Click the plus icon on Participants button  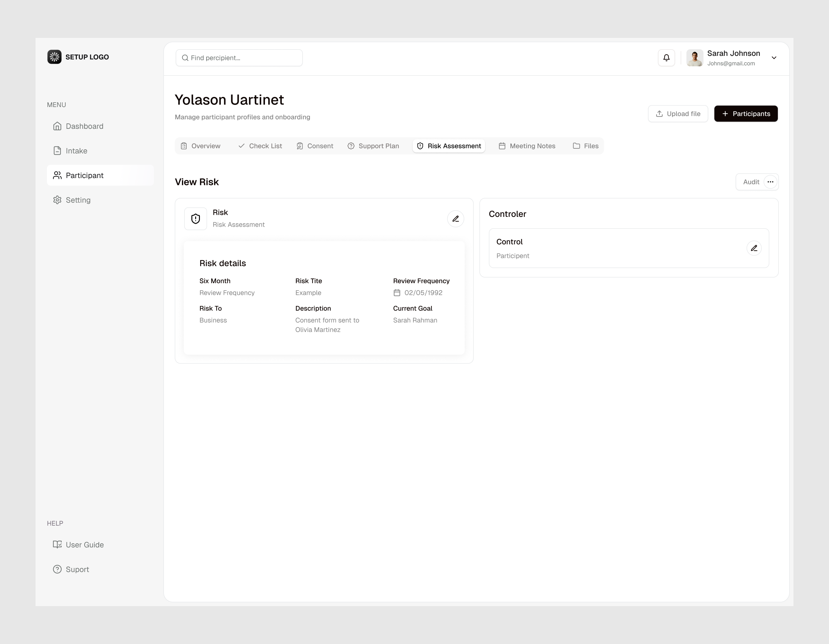click(725, 113)
